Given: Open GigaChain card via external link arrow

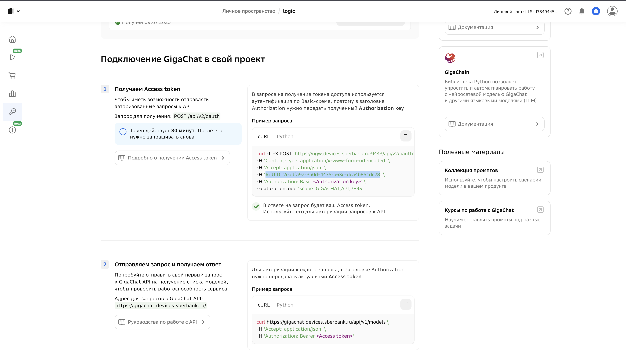Looking at the screenshot, I should 541,55.
